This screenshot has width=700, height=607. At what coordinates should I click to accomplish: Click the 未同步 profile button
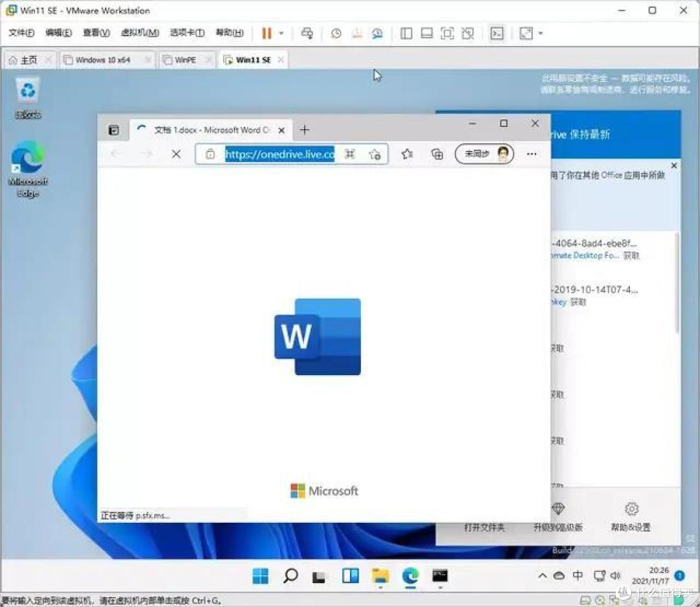pos(484,154)
